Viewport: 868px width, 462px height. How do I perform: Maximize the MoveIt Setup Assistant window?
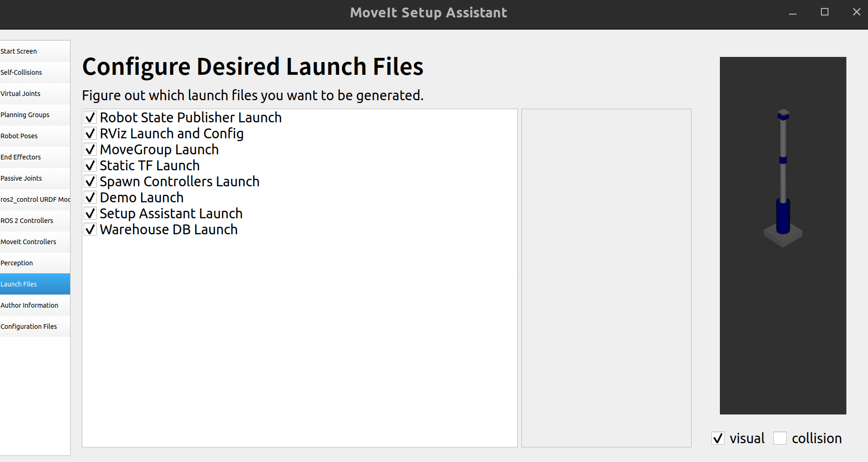(825, 12)
